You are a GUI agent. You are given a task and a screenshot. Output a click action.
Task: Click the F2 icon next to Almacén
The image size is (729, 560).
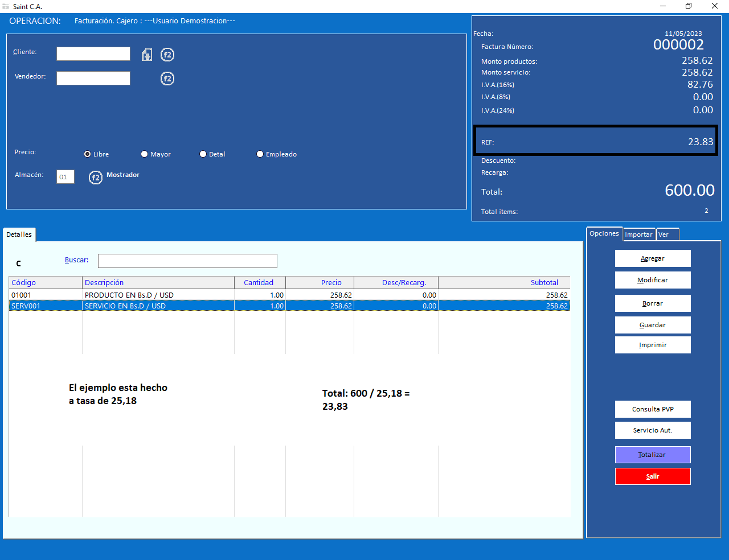[x=96, y=178]
